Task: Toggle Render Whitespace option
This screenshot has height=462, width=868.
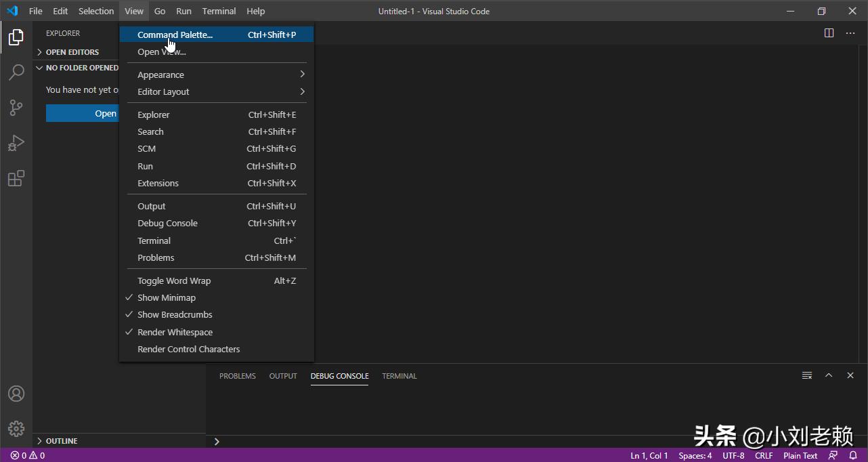Action: (x=175, y=331)
